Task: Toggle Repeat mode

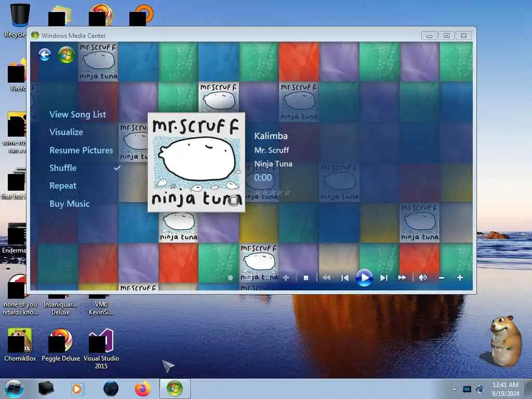Action: tap(63, 185)
